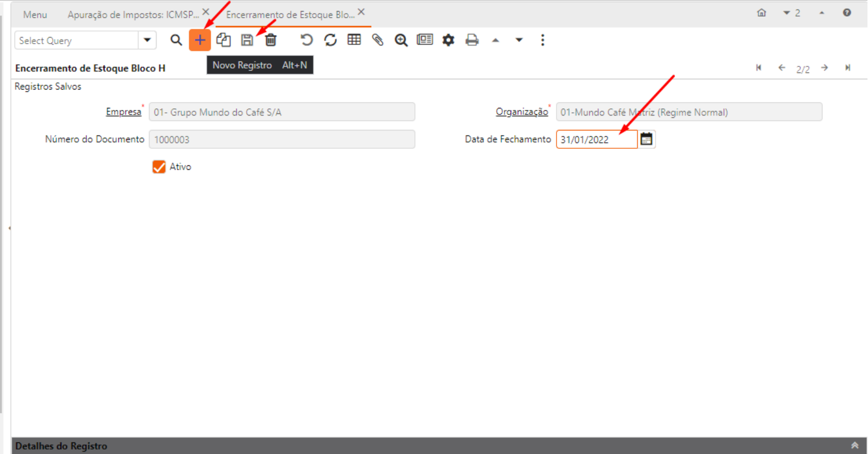Screen dimensions: 868x454
Task: Click the Empresa field label link
Action: click(123, 112)
